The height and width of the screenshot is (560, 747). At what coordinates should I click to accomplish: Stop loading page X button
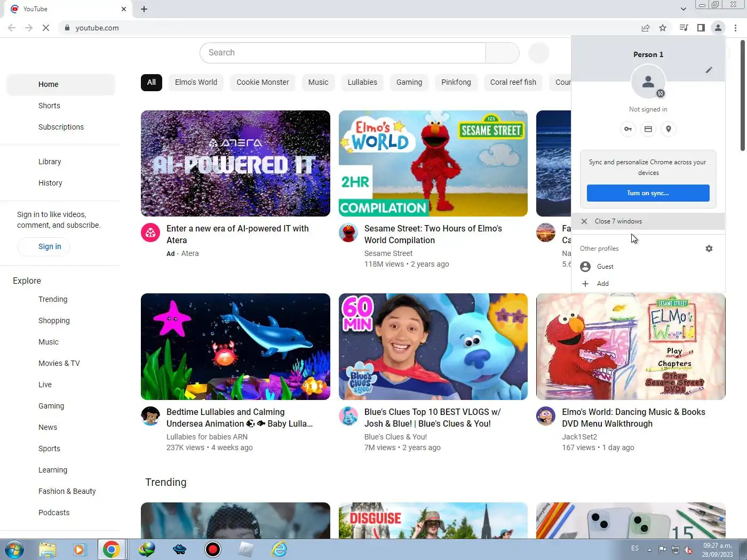point(46,28)
